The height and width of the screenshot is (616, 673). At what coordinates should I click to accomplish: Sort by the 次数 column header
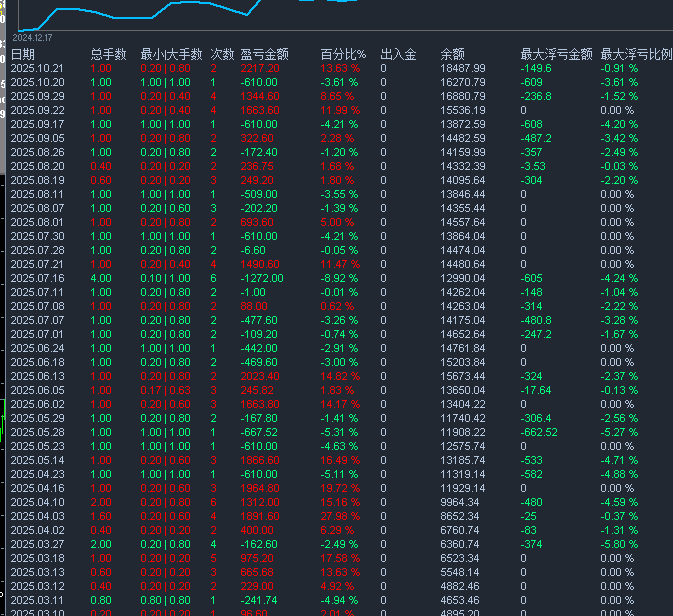point(222,54)
